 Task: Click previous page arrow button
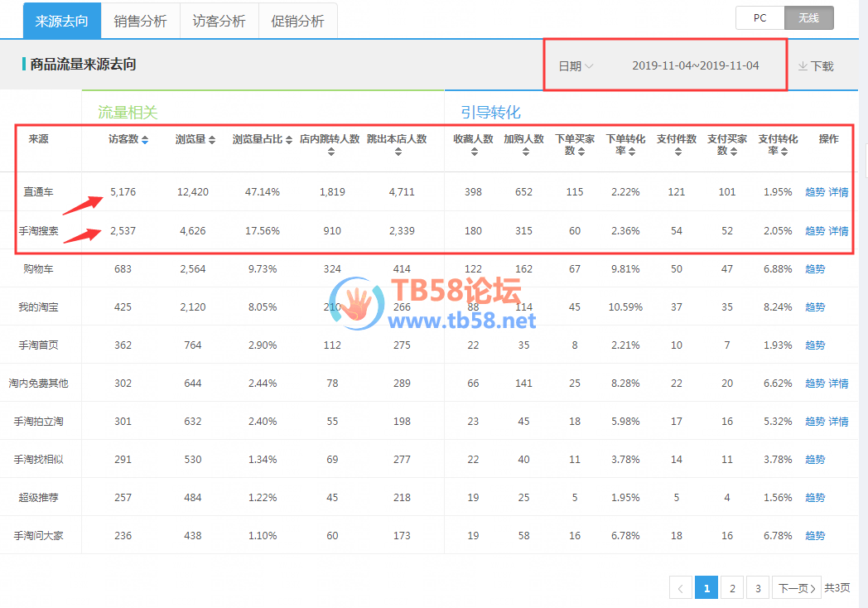click(x=680, y=588)
